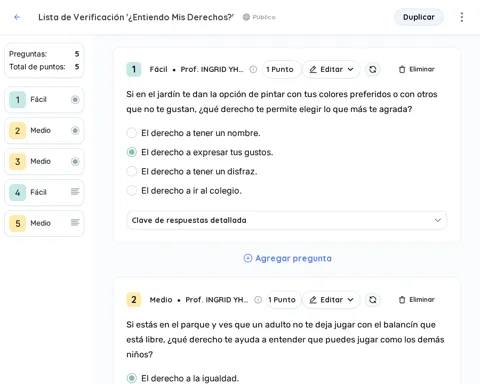Open Editar dropdown for question 2
The height and width of the screenshot is (384, 480).
(x=331, y=300)
